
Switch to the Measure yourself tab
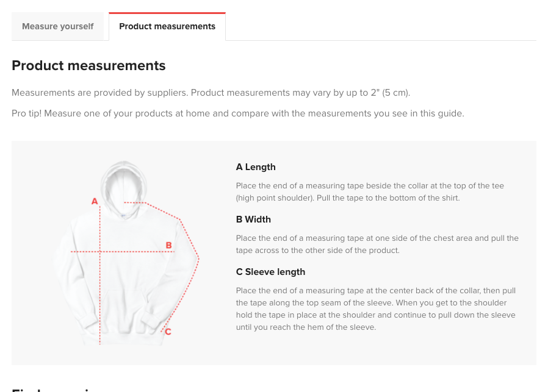point(58,26)
